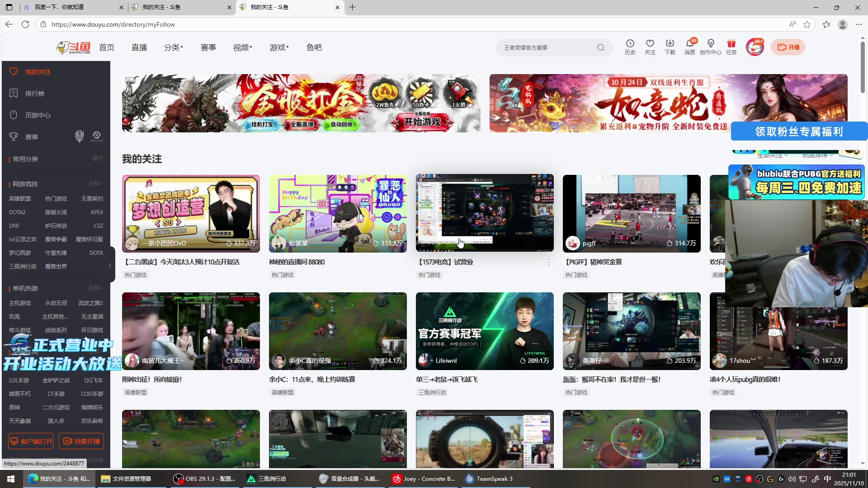Select 排行榜 in left sidebar

tap(34, 94)
